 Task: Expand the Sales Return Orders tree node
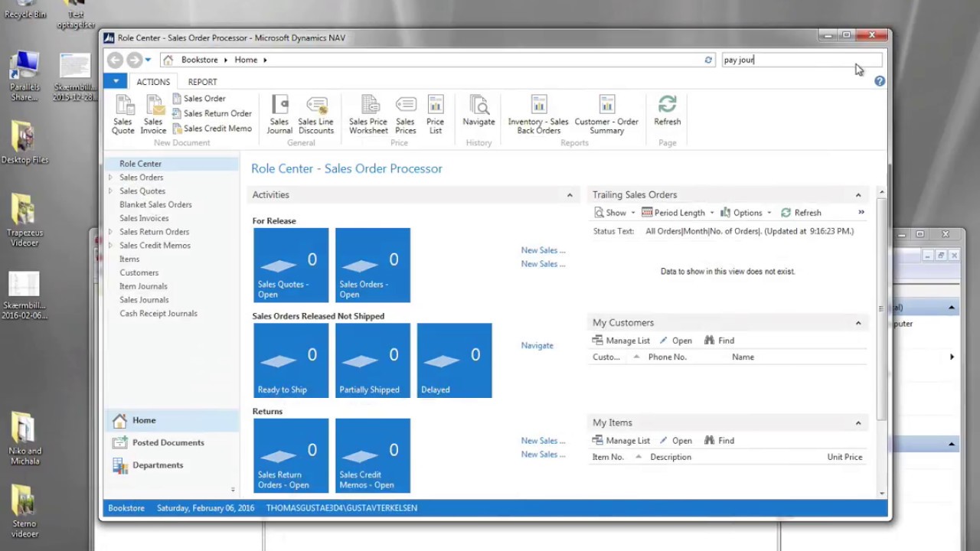click(x=110, y=232)
